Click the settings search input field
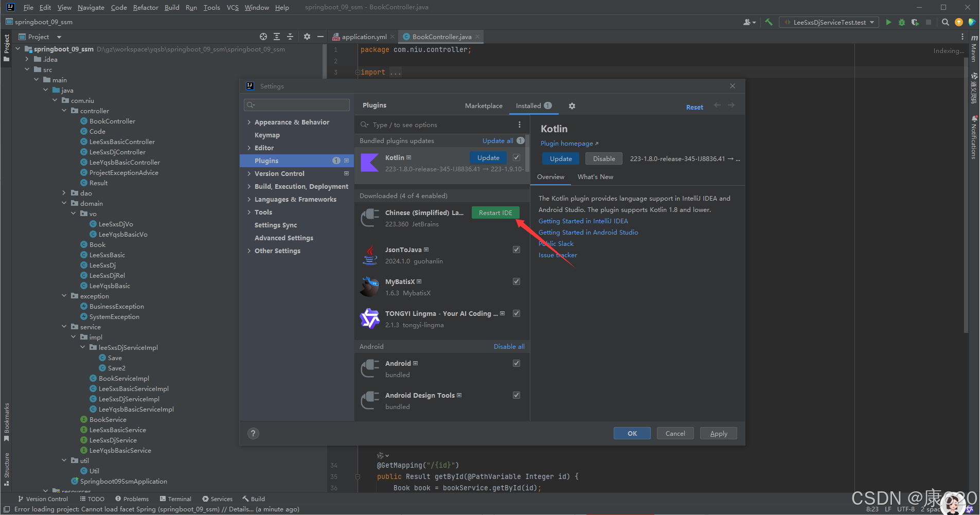This screenshot has height=515, width=980. [x=297, y=105]
